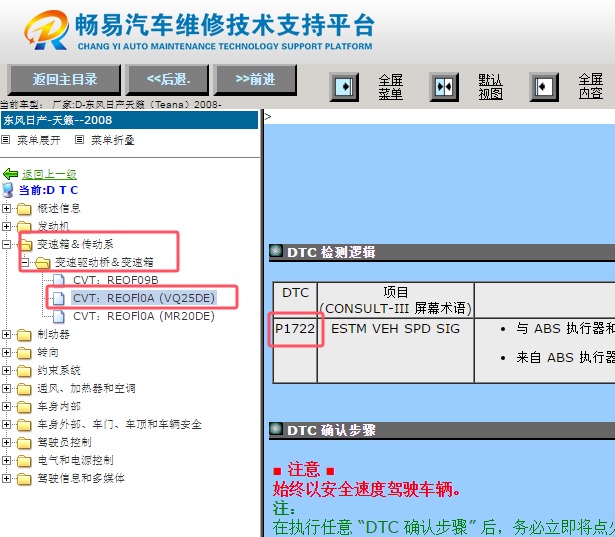The image size is (615, 537).
Task: Select 车身外部、车门、车顶和车辆安全 label
Action: click(x=120, y=424)
